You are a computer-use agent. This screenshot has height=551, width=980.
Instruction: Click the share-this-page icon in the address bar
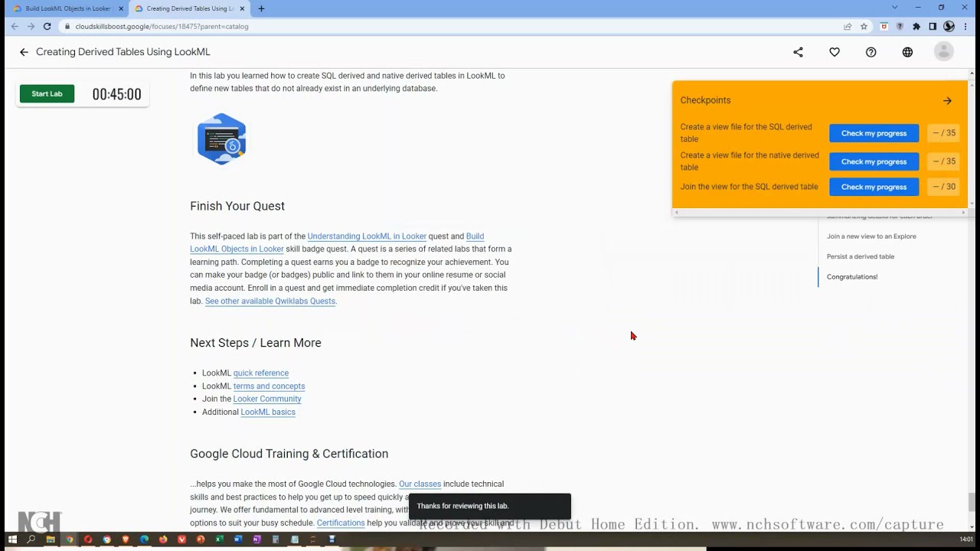848,26
